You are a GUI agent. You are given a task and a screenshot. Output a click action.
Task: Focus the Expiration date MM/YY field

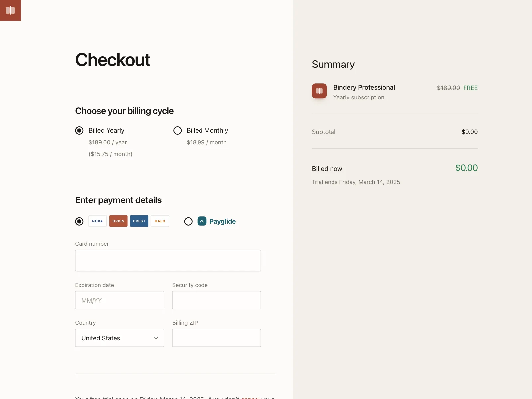tap(120, 300)
